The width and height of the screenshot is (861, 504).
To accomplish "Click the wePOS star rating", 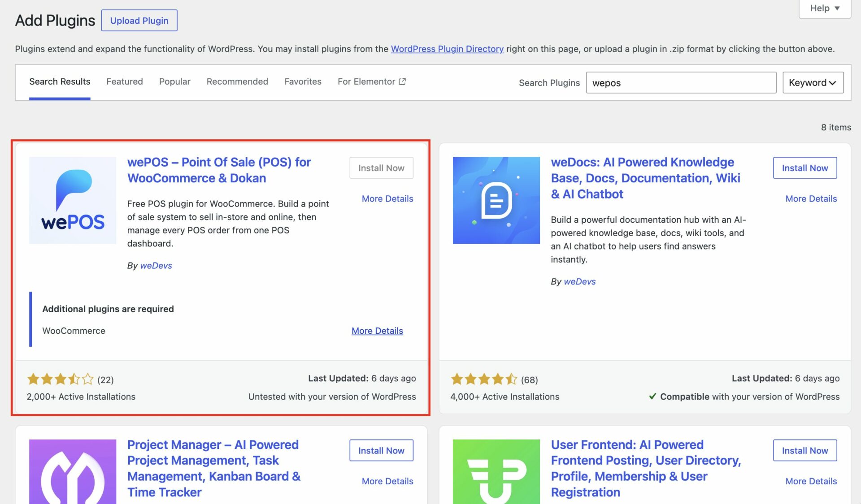I will point(61,379).
